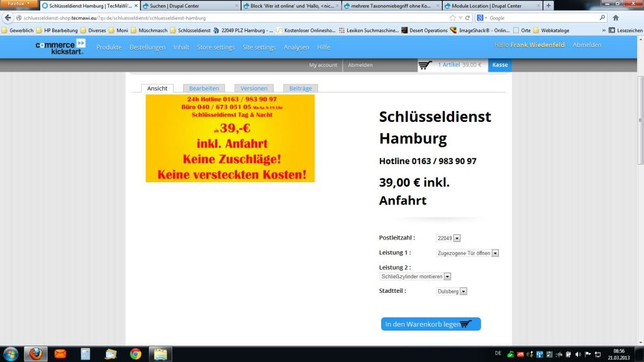
Task: Open a new browser tab with plus button
Action: (x=548, y=6)
